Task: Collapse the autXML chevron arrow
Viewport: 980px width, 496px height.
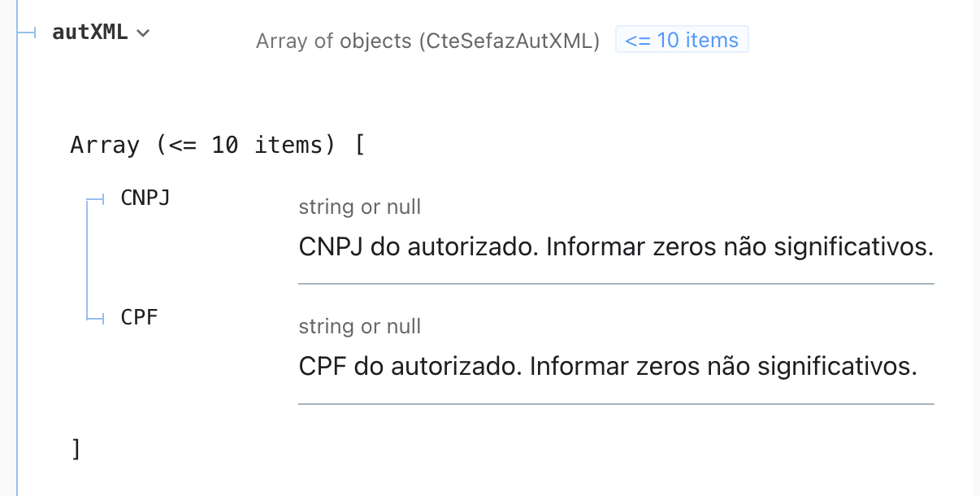Action: [x=144, y=33]
